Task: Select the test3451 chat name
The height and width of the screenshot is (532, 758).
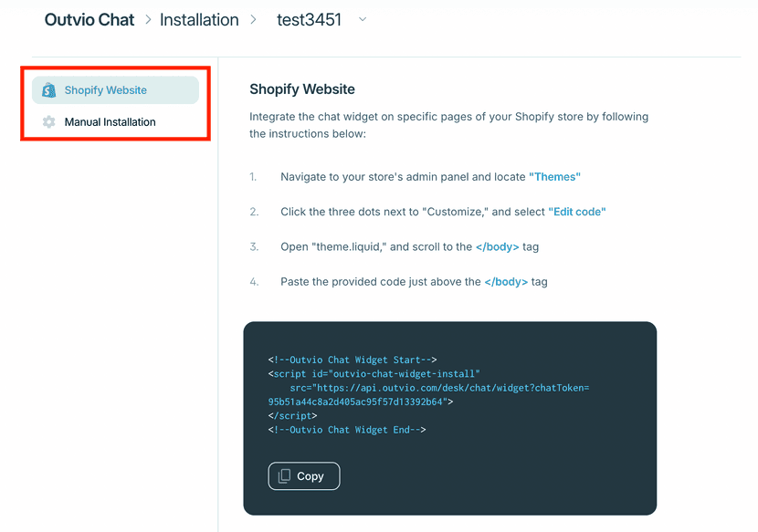Action: (x=309, y=20)
